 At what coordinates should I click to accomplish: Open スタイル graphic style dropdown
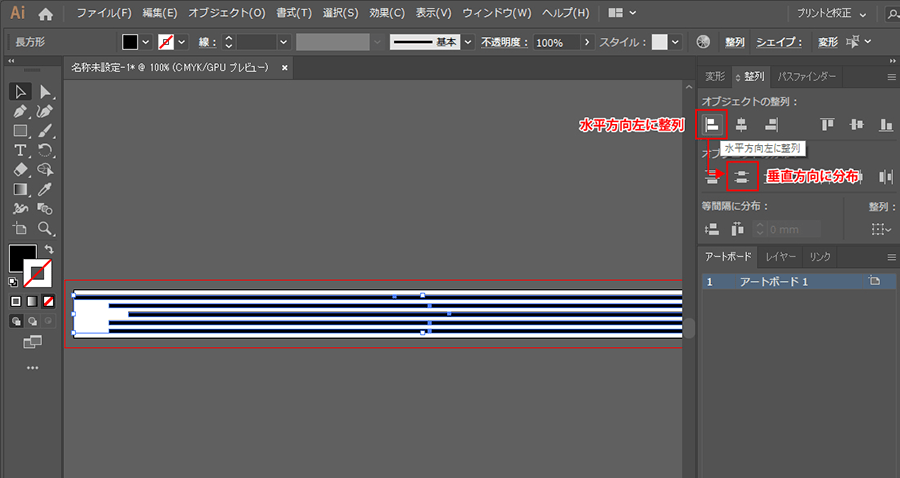(x=675, y=42)
